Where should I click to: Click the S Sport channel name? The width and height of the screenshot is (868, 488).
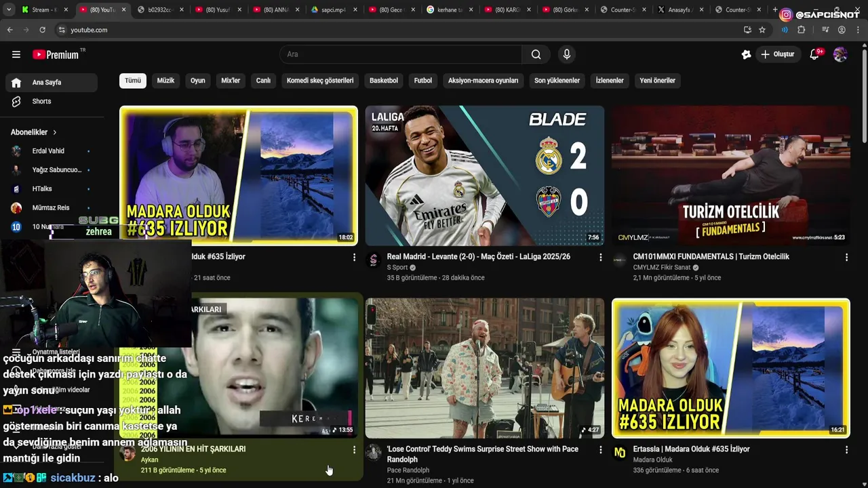click(x=397, y=268)
